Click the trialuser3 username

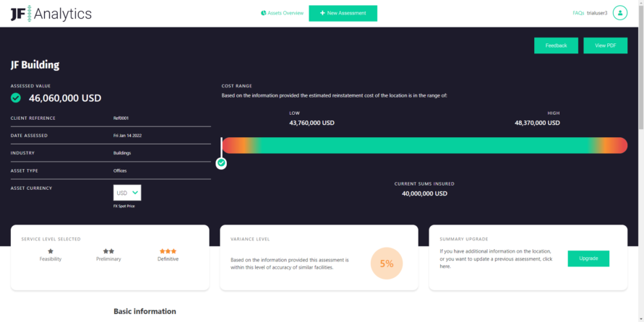click(x=597, y=13)
